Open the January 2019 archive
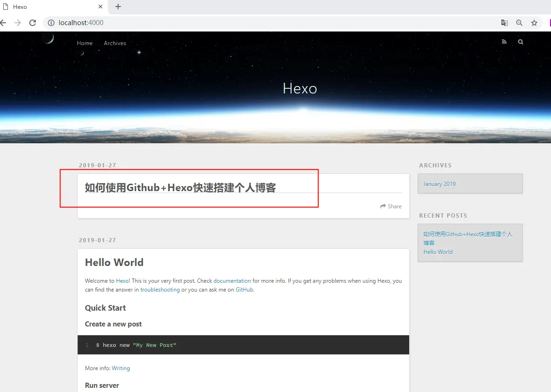 click(x=439, y=184)
